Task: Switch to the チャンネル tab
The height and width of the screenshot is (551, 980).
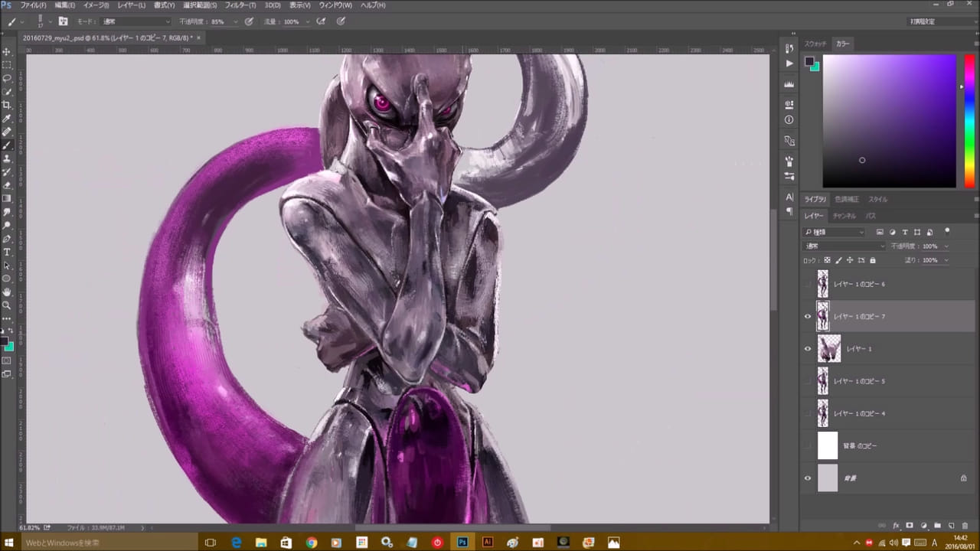Action: click(843, 216)
